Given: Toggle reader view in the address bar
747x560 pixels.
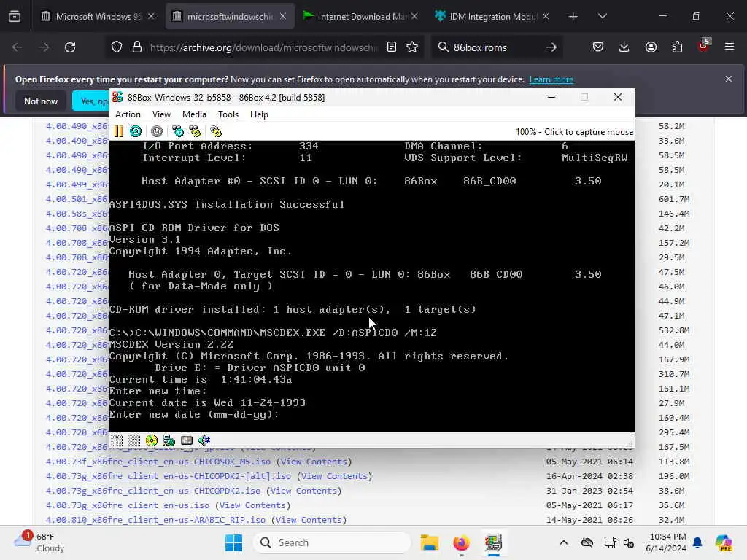Looking at the screenshot, I should click(x=392, y=47).
